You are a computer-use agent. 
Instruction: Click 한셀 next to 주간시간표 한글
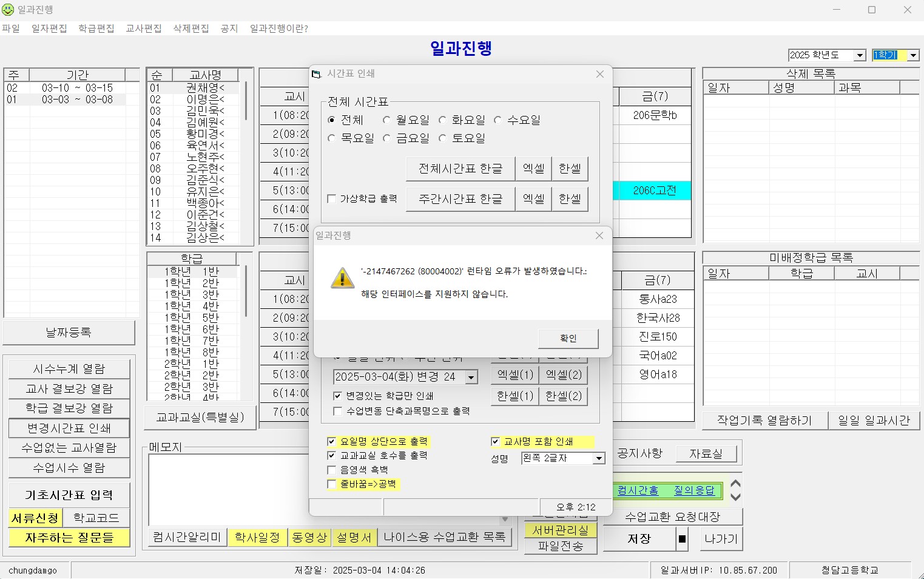click(570, 199)
